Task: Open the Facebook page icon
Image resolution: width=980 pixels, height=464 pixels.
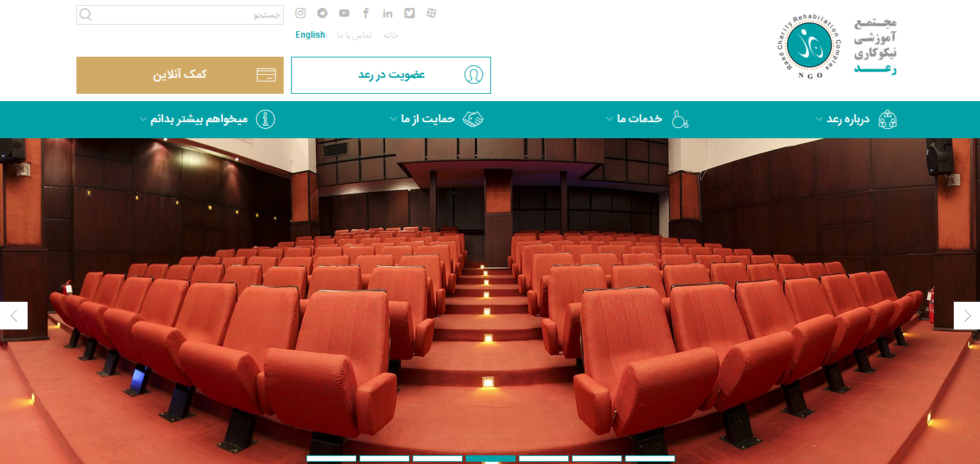Action: pos(366,13)
